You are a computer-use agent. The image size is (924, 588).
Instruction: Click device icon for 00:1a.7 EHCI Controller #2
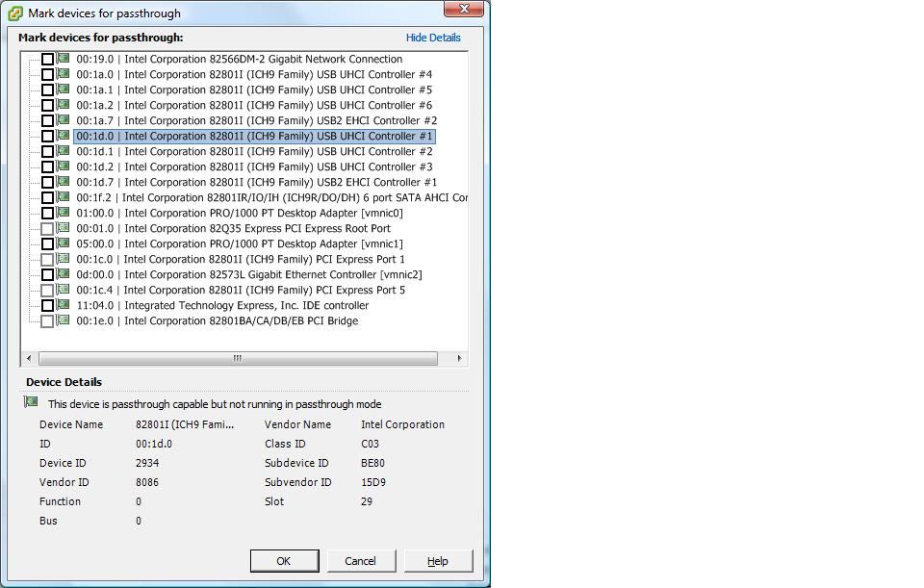pos(64,119)
